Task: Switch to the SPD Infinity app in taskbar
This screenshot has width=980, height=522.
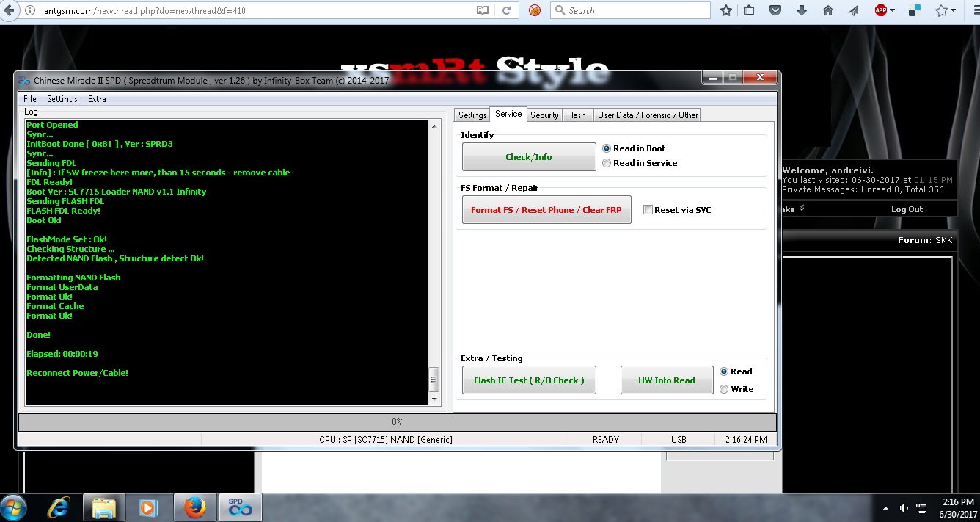Action: (x=240, y=507)
